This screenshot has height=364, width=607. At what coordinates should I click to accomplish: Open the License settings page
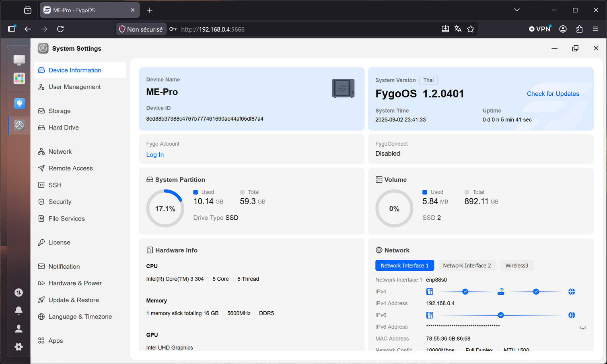point(80,243)
